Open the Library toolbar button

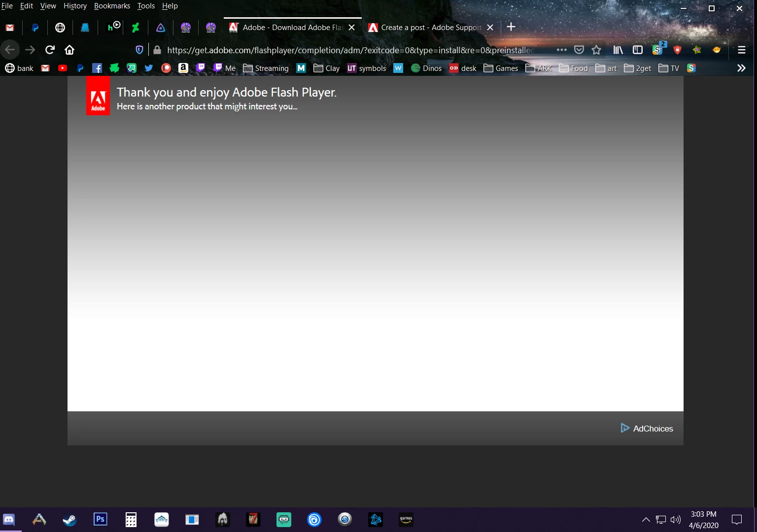coord(618,50)
